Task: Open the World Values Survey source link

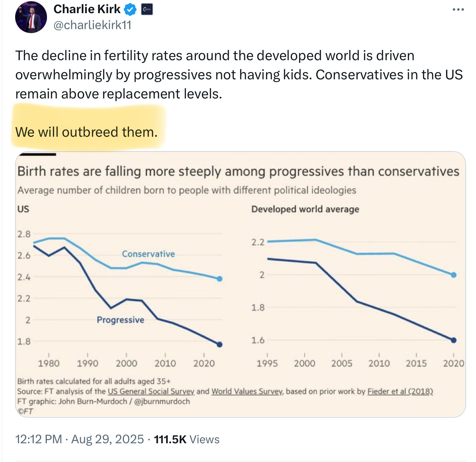Action: [247, 391]
